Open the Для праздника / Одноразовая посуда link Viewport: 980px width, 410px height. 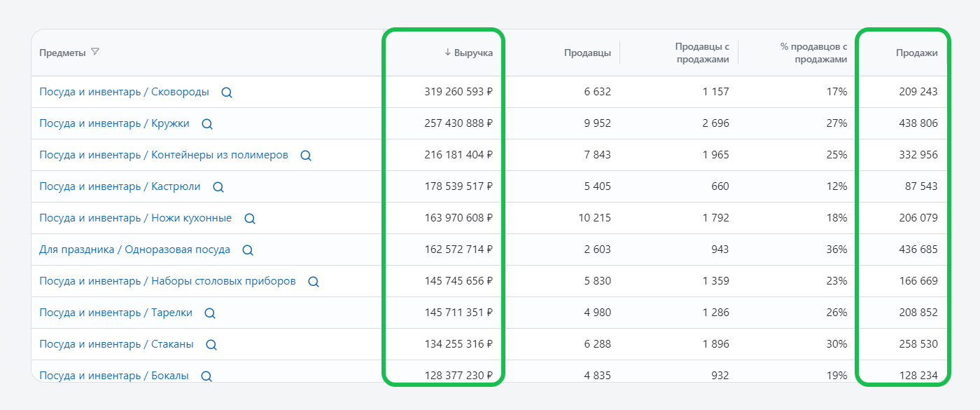[x=134, y=250]
